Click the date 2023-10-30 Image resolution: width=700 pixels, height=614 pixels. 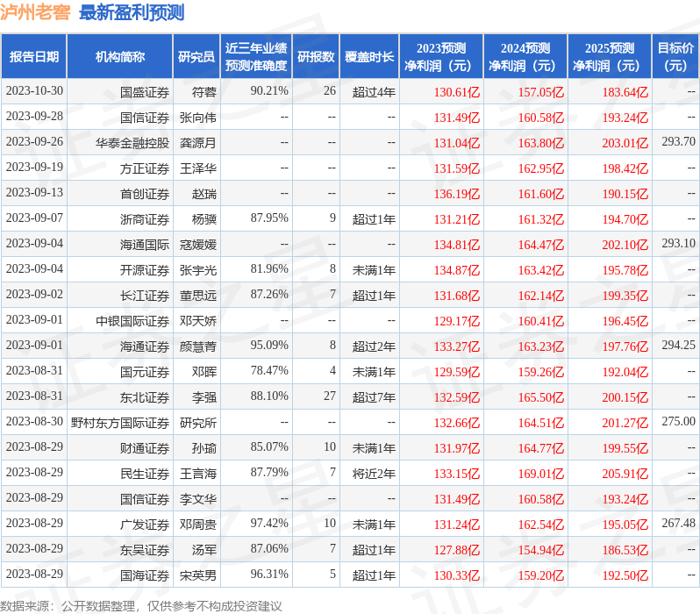point(34,91)
